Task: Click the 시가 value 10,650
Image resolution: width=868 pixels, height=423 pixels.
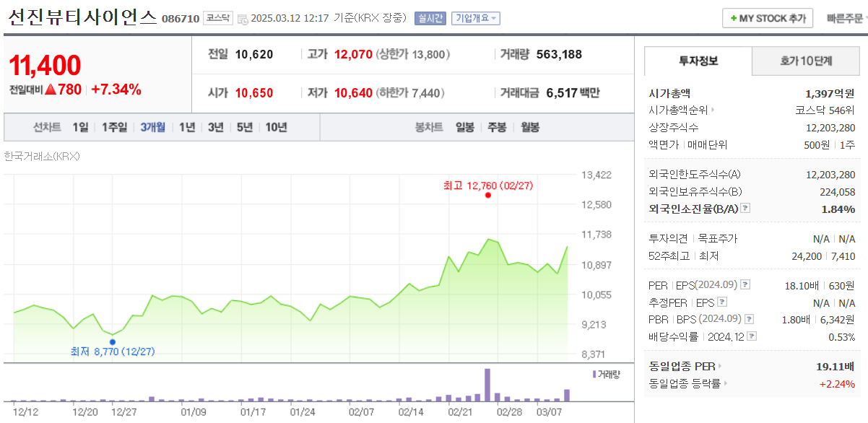Action: pyautogui.click(x=253, y=92)
